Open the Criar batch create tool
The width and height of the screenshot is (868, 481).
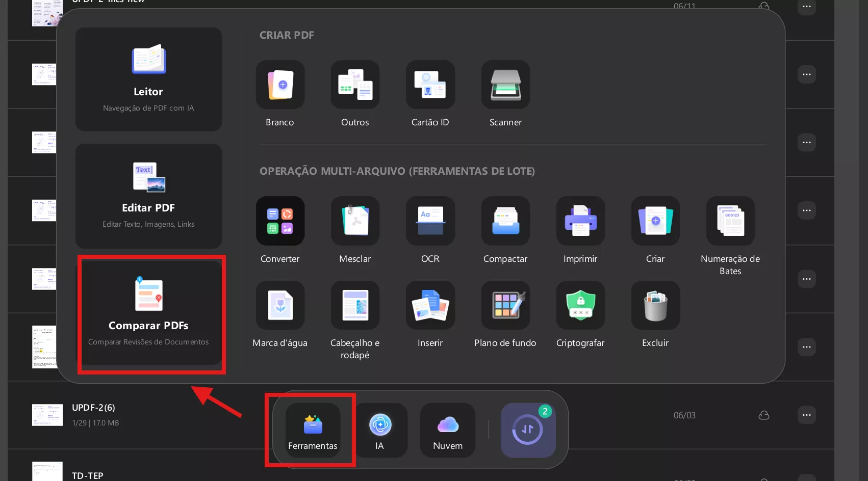click(x=655, y=221)
